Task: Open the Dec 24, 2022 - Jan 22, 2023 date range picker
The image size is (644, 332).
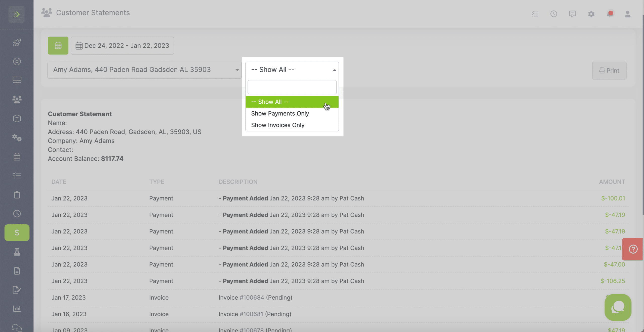Action: pos(122,45)
